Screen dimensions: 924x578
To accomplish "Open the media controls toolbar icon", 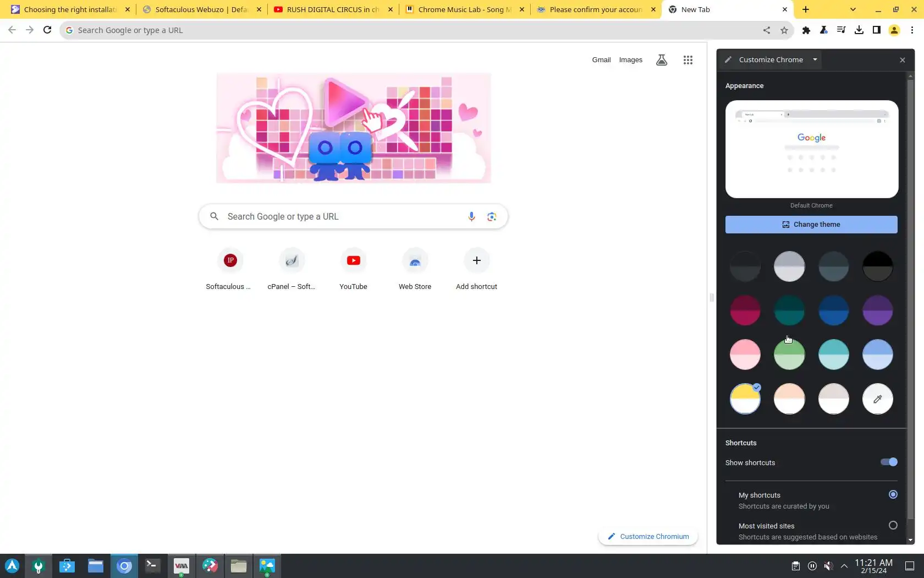I will 842,30.
